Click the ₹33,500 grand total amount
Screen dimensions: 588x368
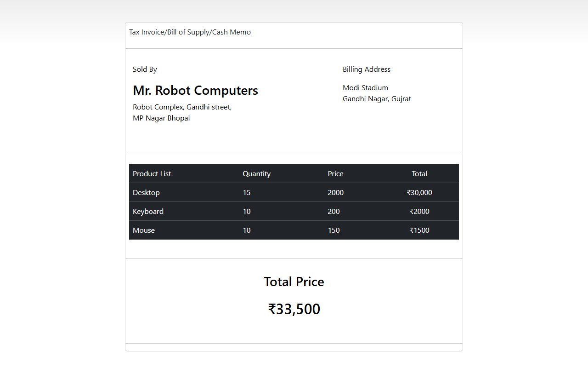(x=294, y=309)
